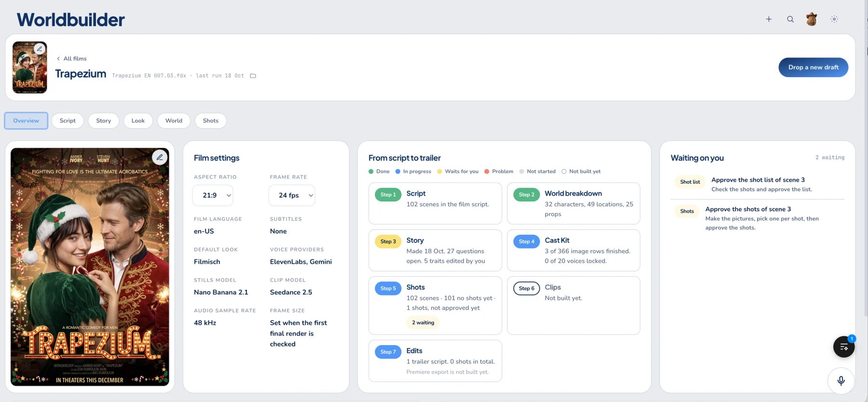Click the small Trapezium film thumbnail
868x402 pixels.
(29, 67)
